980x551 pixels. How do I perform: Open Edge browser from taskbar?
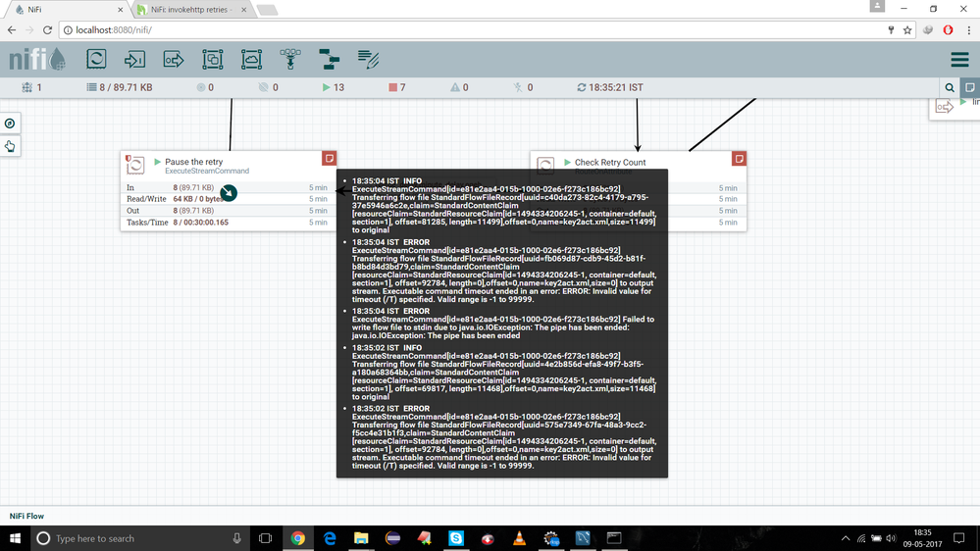pyautogui.click(x=330, y=538)
